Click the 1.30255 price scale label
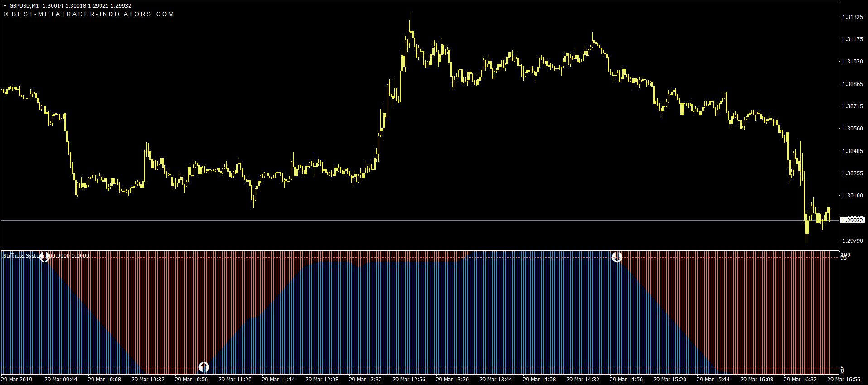868x385 pixels. tap(852, 173)
